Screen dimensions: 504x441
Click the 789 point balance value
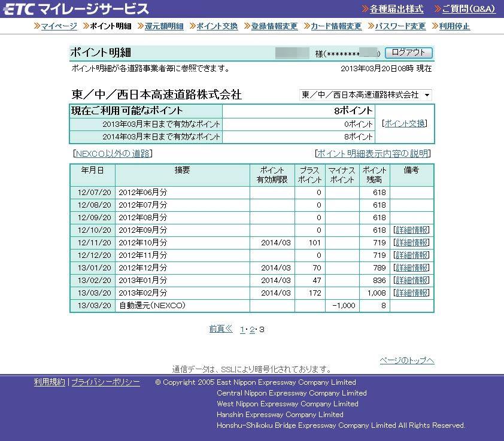tap(379, 267)
